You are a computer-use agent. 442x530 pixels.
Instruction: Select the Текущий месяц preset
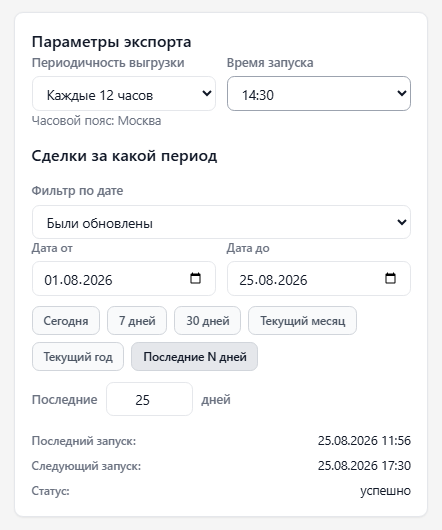point(302,320)
